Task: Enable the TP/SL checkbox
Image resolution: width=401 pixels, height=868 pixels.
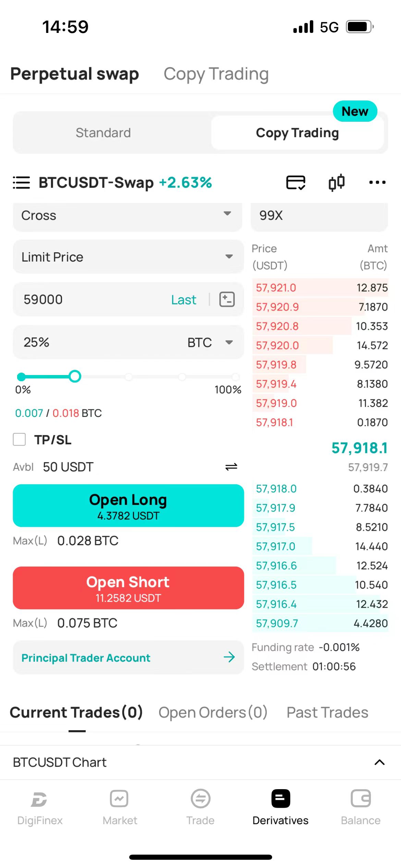Action: point(19,439)
